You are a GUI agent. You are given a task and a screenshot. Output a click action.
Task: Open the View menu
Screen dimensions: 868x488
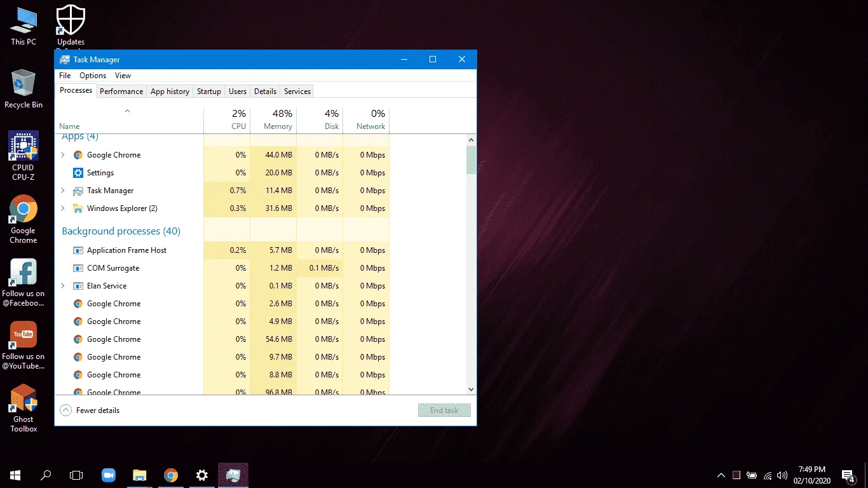click(x=123, y=76)
